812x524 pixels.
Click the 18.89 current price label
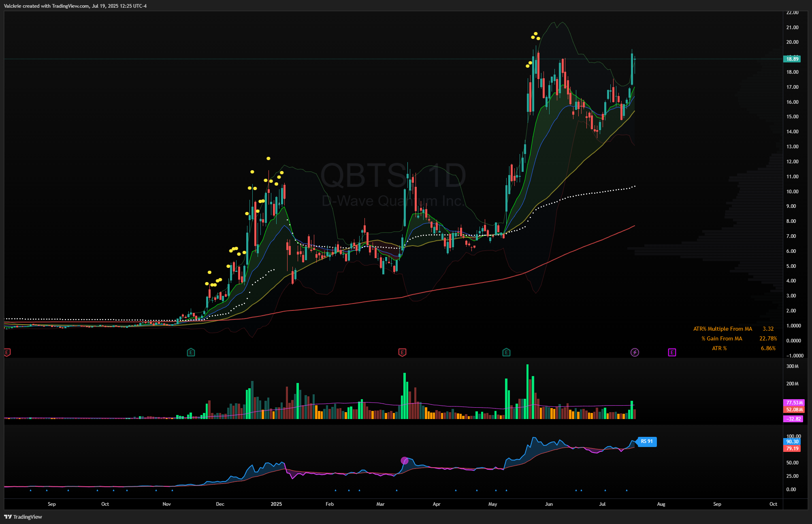click(x=792, y=59)
